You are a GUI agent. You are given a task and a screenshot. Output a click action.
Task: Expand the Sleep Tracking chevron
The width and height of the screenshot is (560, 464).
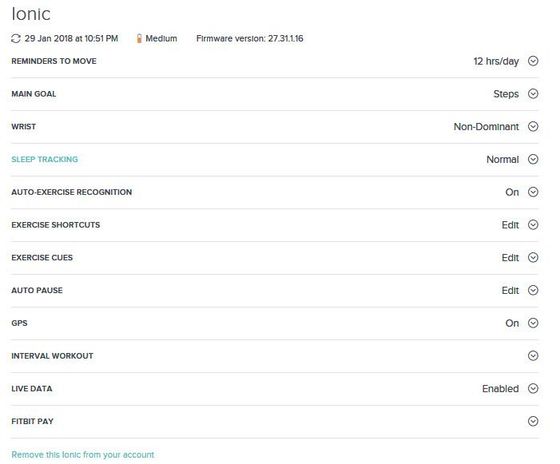coord(533,159)
